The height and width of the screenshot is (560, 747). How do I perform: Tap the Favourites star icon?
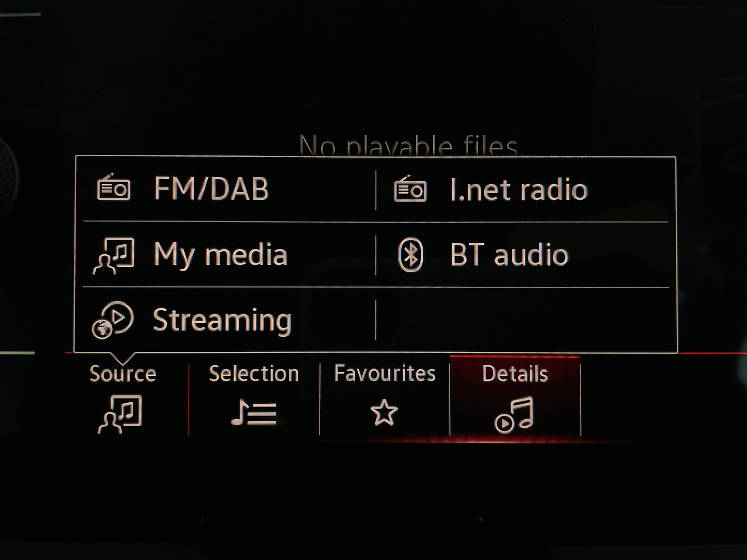click(384, 413)
